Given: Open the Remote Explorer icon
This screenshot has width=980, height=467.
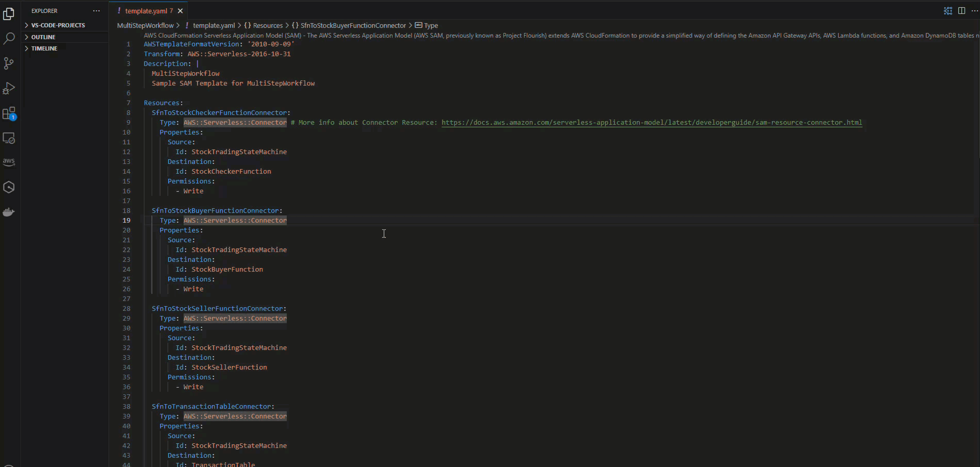Looking at the screenshot, I should point(9,138).
